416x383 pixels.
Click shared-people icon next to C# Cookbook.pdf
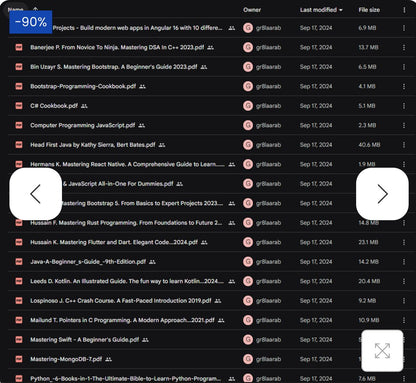click(84, 106)
